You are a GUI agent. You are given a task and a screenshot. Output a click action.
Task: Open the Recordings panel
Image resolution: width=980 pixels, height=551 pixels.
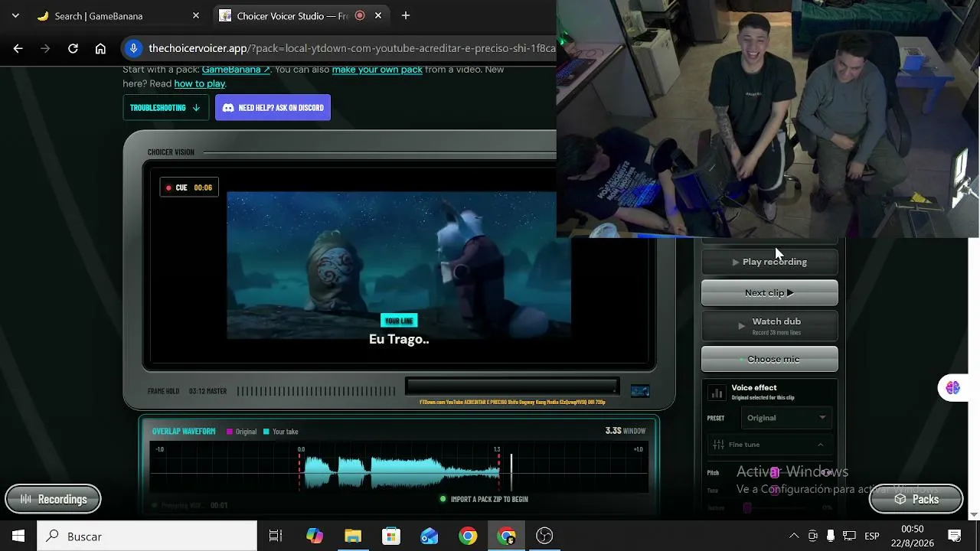53,499
